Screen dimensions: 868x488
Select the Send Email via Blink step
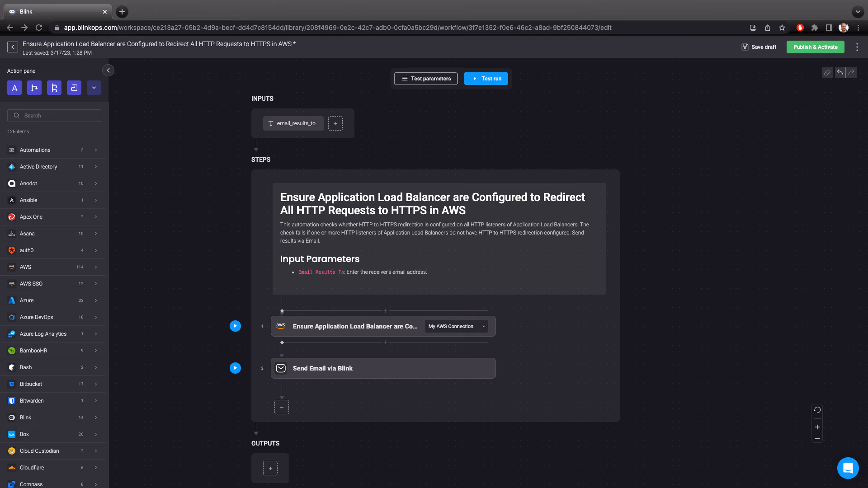click(383, 368)
